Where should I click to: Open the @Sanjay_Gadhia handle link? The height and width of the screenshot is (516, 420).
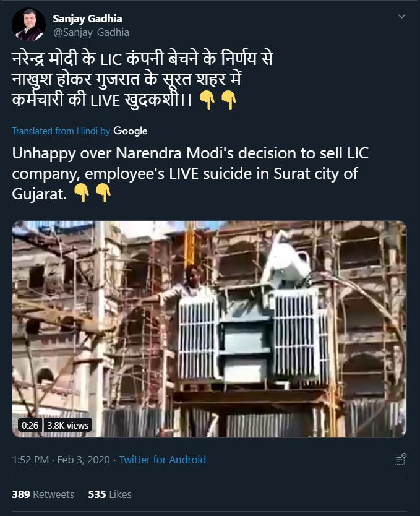tap(91, 32)
